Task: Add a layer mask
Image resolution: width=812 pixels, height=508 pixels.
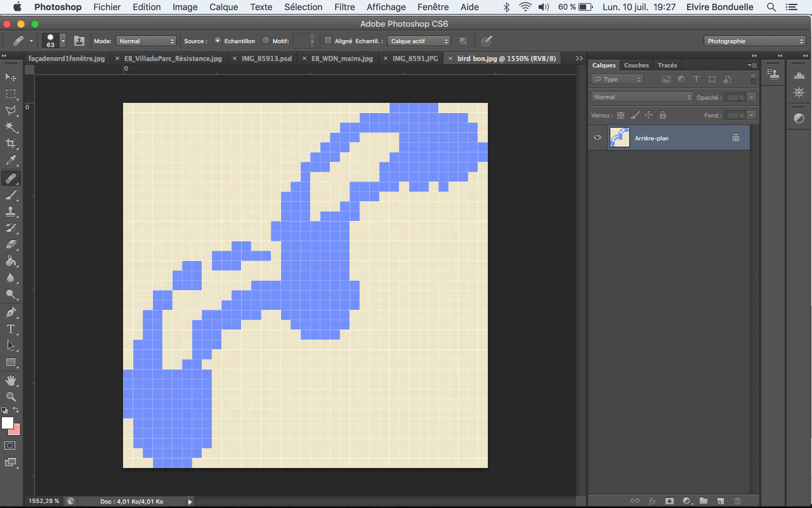Action: (x=669, y=501)
